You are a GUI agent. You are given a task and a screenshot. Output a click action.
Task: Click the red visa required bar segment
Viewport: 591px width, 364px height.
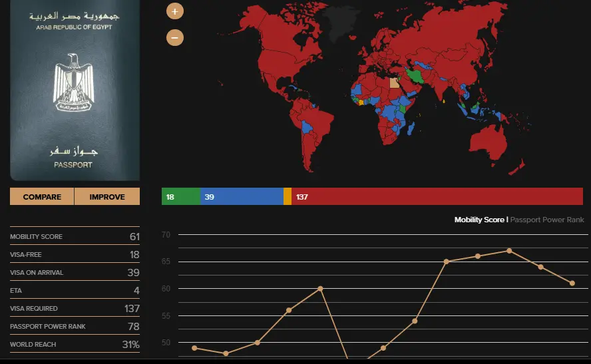437,197
